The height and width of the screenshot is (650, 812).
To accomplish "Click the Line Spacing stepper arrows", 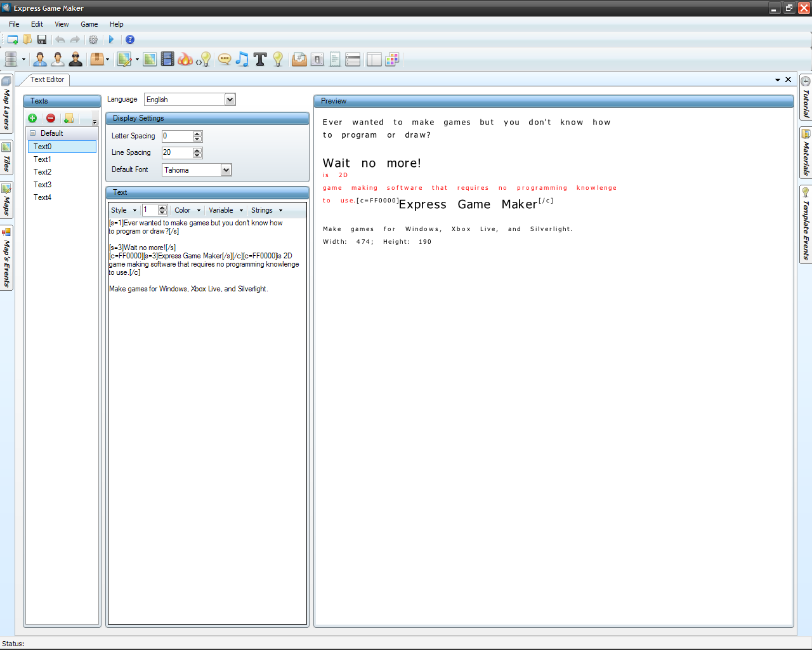I will (x=197, y=153).
